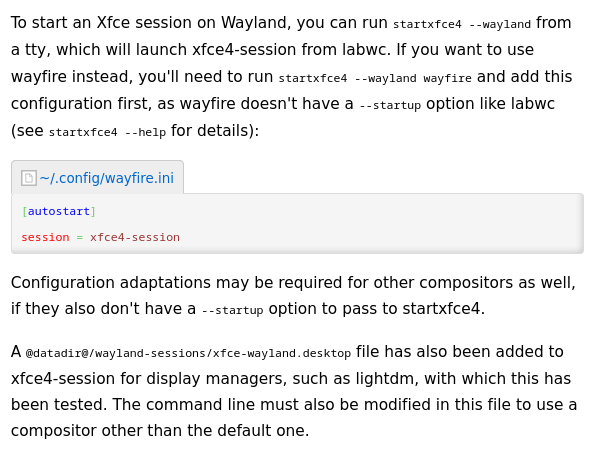Click the word labwc in second line

(366, 49)
